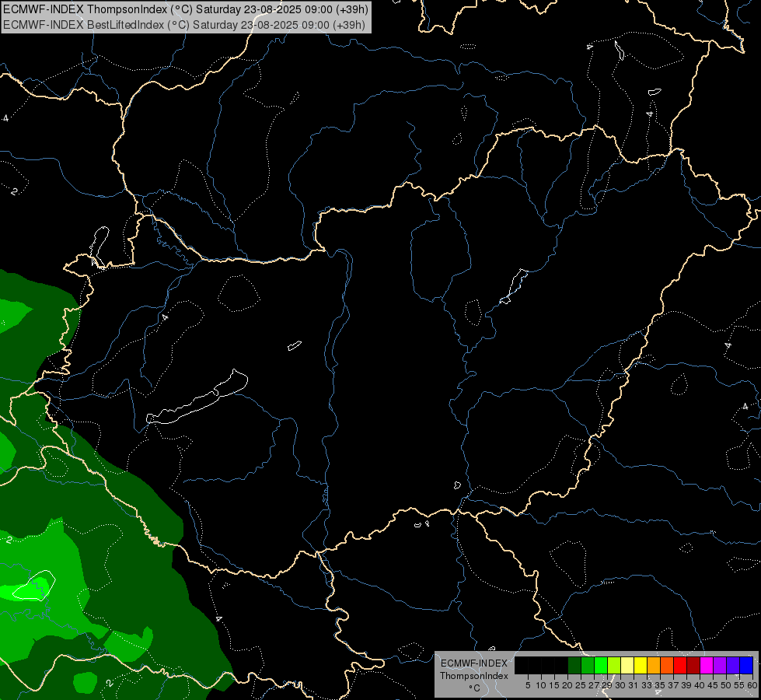This screenshot has height=700, width=761.
Task: Click the lime 29-30 legend swatch
Action: [614, 665]
